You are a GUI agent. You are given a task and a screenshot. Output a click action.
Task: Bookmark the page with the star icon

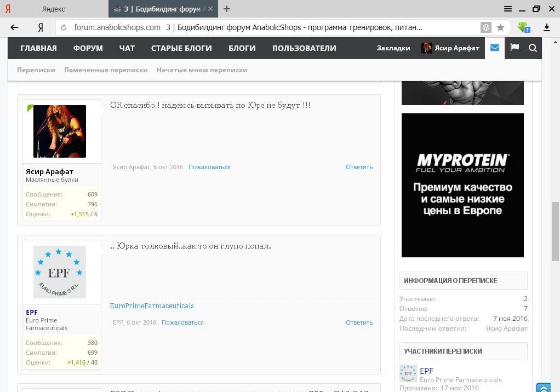coord(500,27)
